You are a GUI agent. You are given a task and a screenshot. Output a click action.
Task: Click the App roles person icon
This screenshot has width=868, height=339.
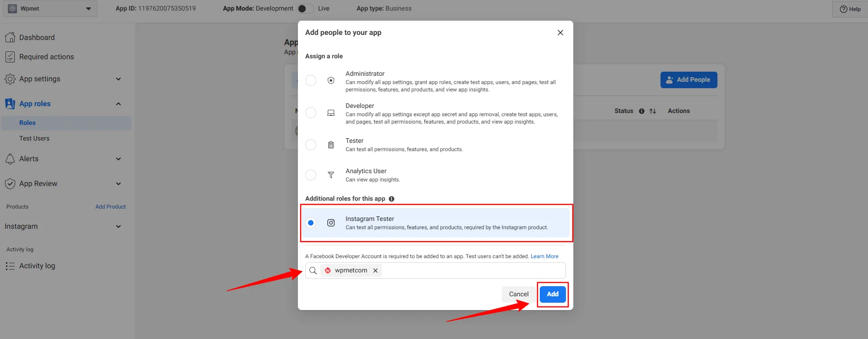[x=10, y=104]
